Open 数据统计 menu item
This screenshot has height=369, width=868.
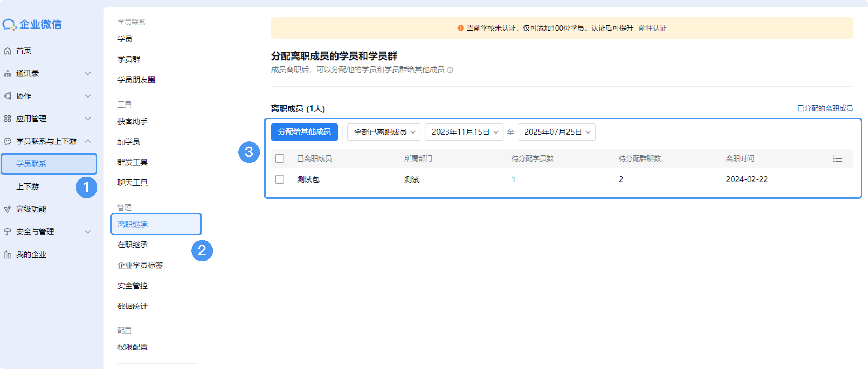click(132, 306)
